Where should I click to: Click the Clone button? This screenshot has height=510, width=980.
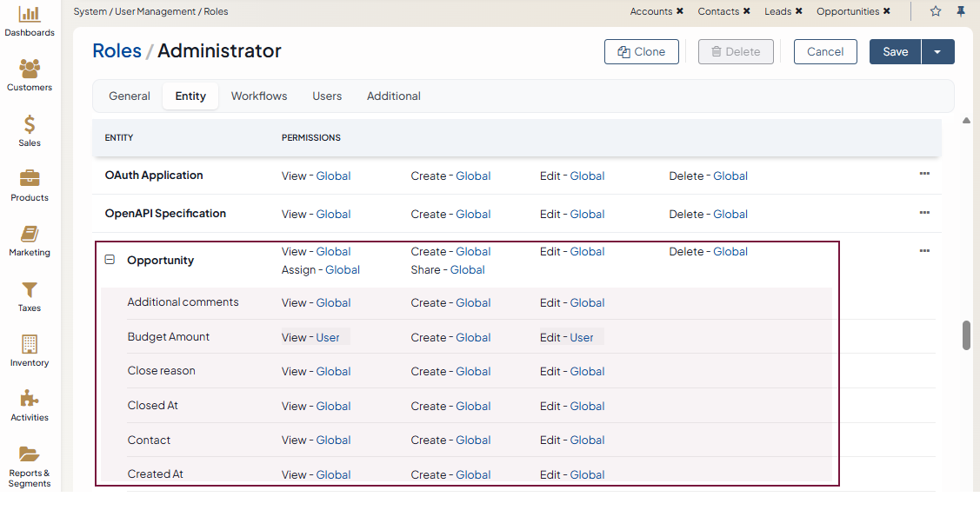pyautogui.click(x=642, y=52)
